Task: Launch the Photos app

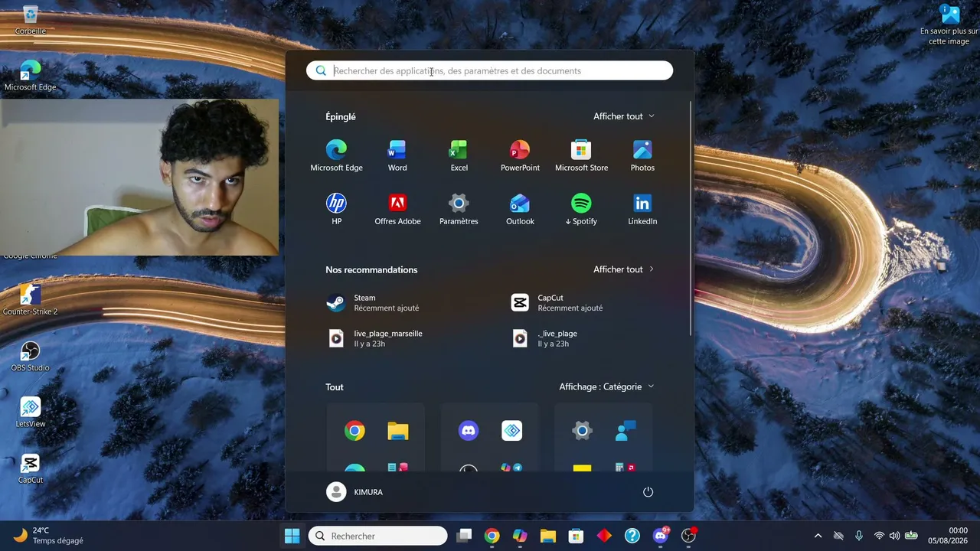Action: (642, 155)
